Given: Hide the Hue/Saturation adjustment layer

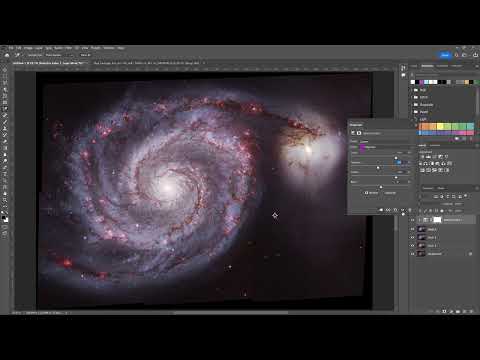Looking at the screenshot, I should (x=413, y=220).
